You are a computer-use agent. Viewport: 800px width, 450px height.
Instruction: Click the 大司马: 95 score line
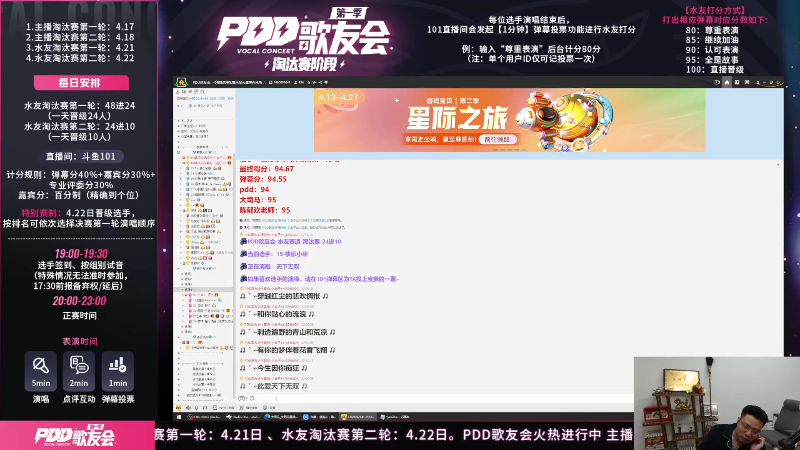258,199
